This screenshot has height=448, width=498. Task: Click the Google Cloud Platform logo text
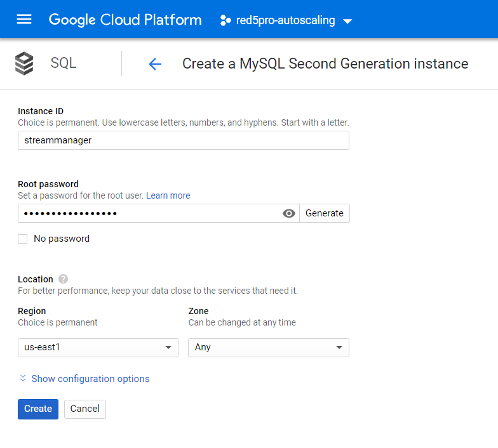[125, 20]
